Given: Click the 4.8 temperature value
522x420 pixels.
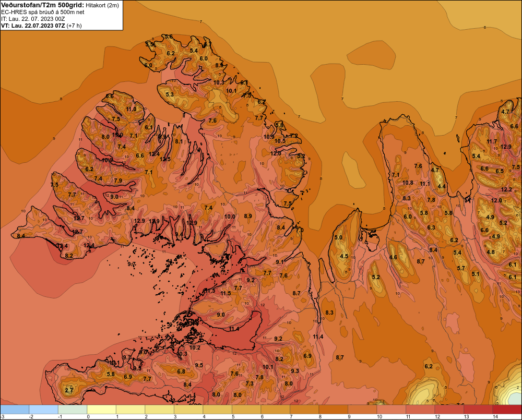Looking at the screenshot, I should coord(491,251).
